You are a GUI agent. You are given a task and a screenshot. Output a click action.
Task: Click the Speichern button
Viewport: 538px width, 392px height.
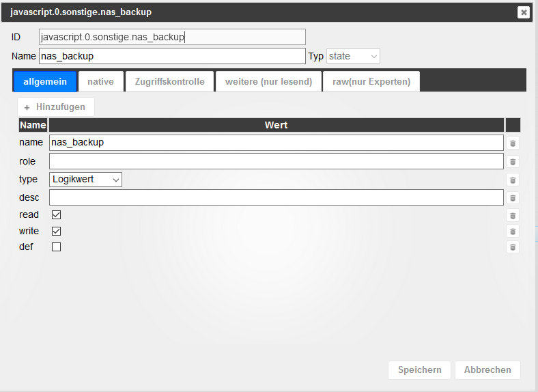coord(419,369)
